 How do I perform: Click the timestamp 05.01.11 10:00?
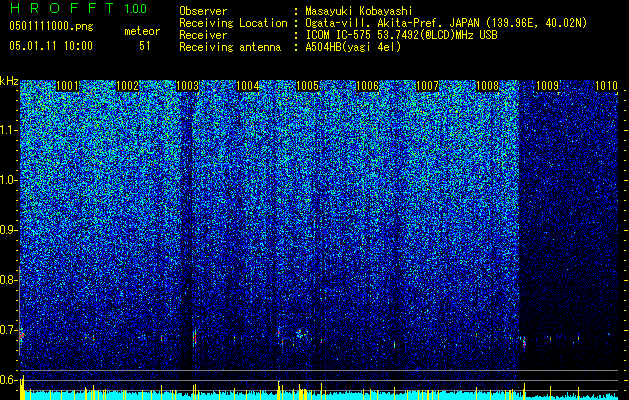[x=51, y=45]
